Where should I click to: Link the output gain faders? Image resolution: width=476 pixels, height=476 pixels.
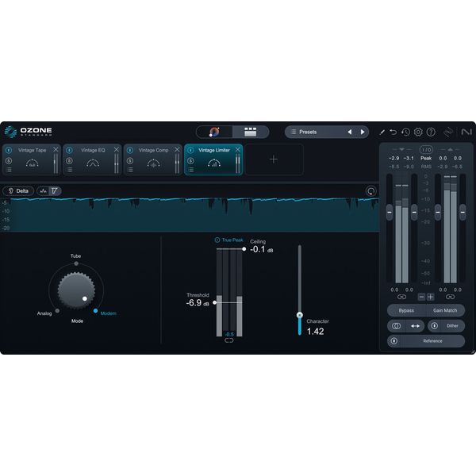(x=450, y=297)
